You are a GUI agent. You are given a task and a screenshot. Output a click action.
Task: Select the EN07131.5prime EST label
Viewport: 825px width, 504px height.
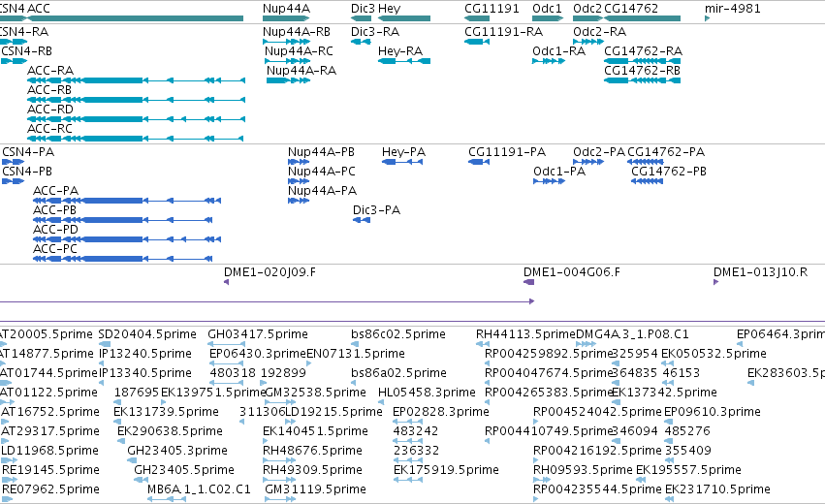pyautogui.click(x=356, y=354)
